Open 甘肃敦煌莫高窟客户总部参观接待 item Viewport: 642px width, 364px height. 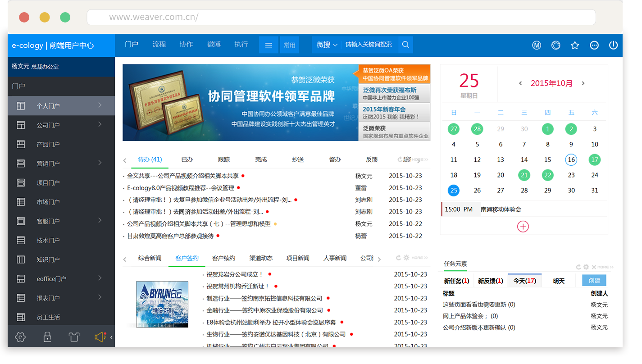click(x=170, y=236)
